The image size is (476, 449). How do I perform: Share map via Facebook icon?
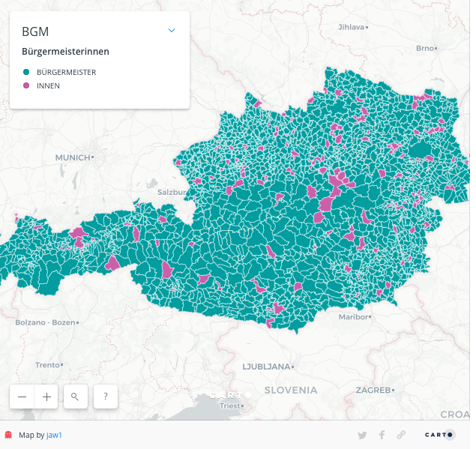coord(382,435)
